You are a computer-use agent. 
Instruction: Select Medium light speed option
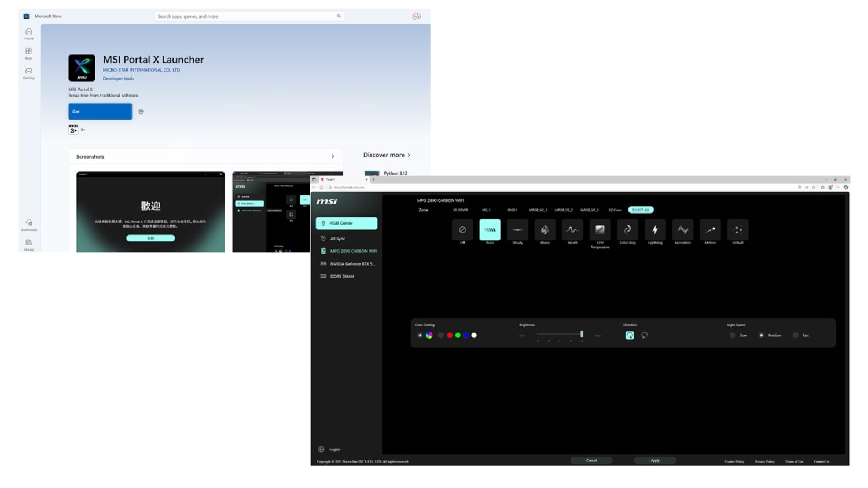pos(762,335)
